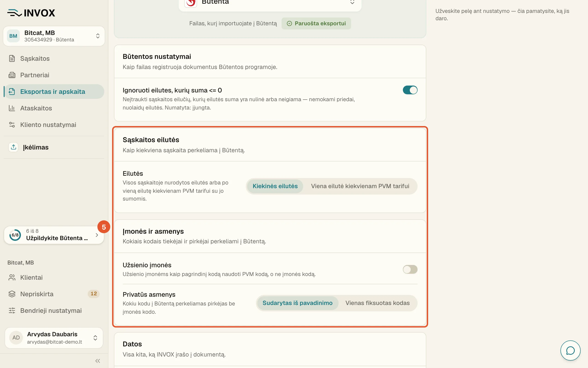Open Bendrieji nustatymai
Image resolution: width=588 pixels, height=368 pixels.
[x=54, y=310]
